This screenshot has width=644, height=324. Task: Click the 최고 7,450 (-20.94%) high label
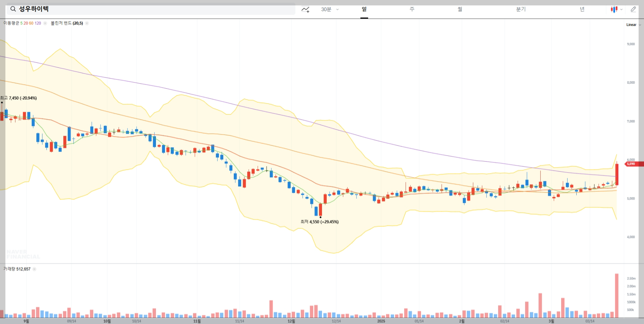(x=18, y=98)
